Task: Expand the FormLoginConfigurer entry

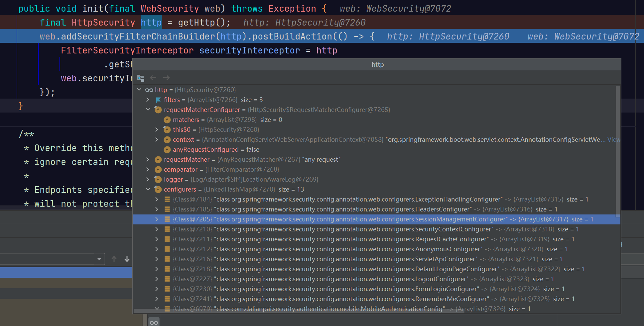Action: pyautogui.click(x=157, y=289)
